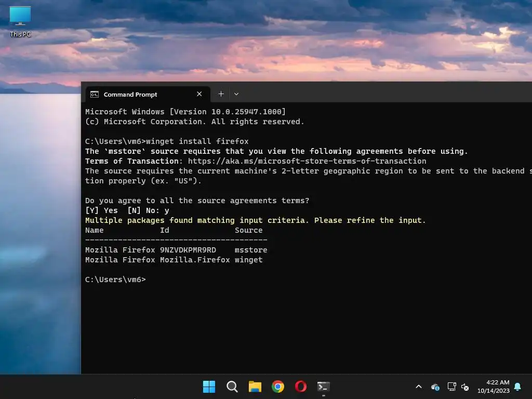The height and width of the screenshot is (399, 532).
Task: Click the Windows version line
Action: pos(185,112)
